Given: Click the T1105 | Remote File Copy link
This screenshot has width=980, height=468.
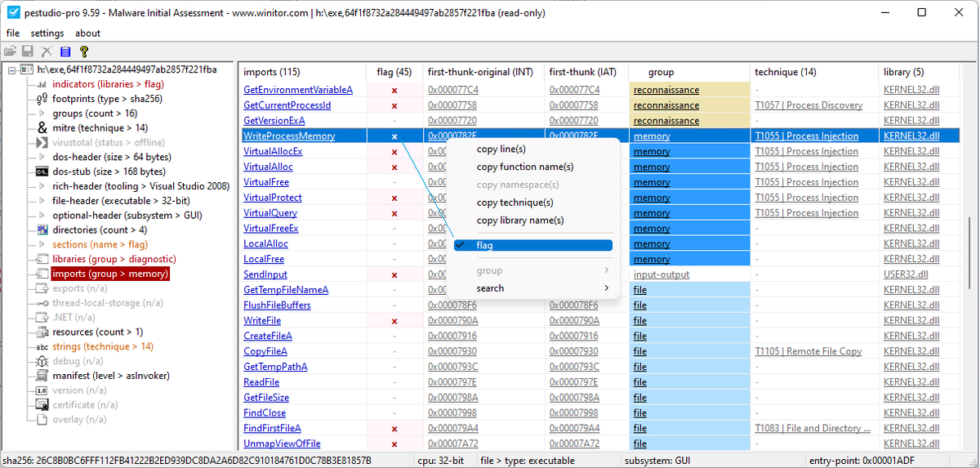Looking at the screenshot, I should [808, 351].
